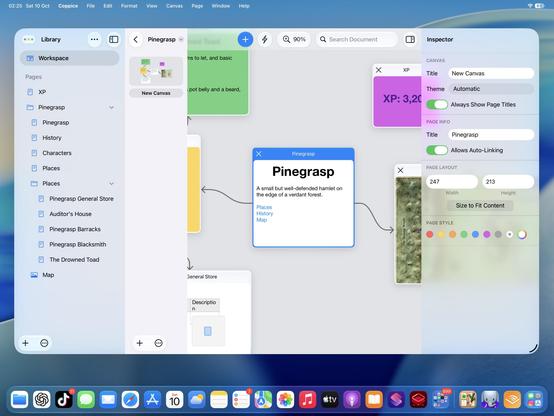Open the Window menu
The image size is (554, 416).
click(220, 6)
